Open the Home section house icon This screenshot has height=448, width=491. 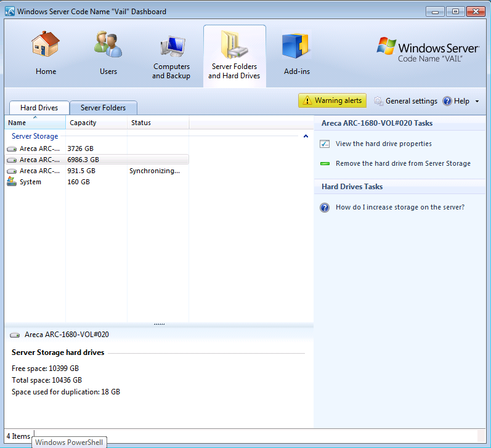(46, 44)
